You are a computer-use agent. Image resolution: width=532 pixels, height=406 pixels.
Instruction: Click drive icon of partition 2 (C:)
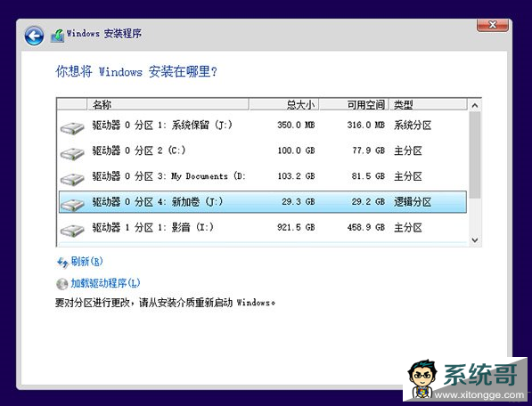(x=72, y=154)
